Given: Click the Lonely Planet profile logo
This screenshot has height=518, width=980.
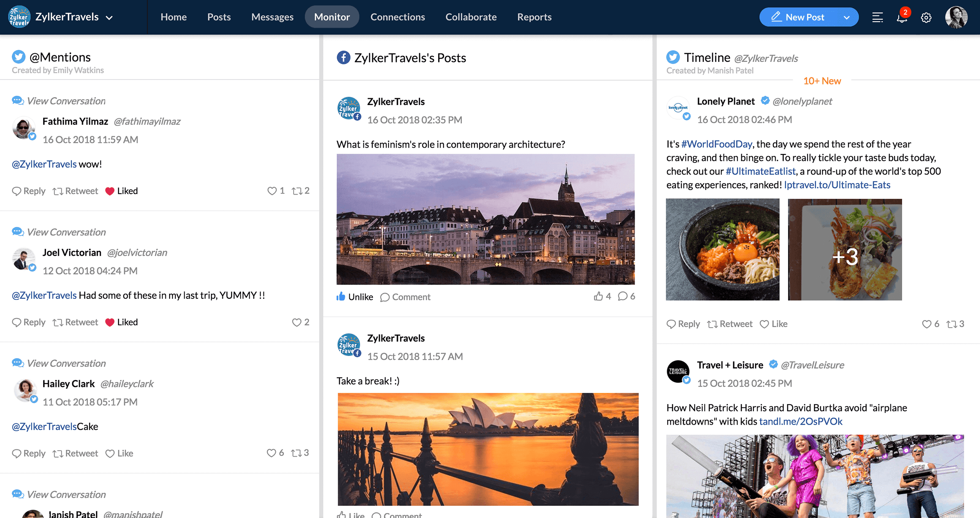Looking at the screenshot, I should click(x=678, y=108).
